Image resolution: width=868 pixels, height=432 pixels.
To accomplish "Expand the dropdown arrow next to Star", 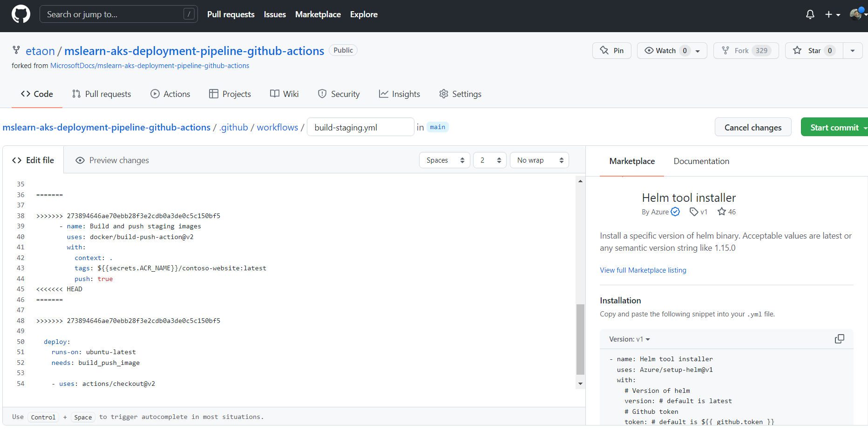I will (x=853, y=50).
